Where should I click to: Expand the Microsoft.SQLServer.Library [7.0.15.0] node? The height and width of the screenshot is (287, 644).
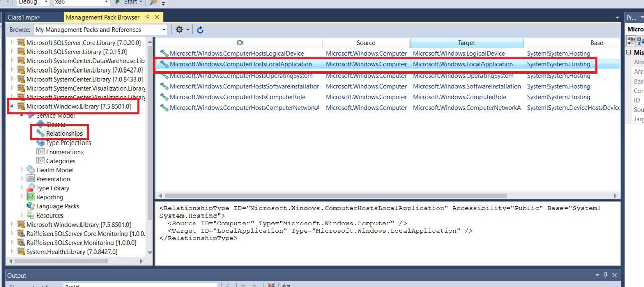12,52
